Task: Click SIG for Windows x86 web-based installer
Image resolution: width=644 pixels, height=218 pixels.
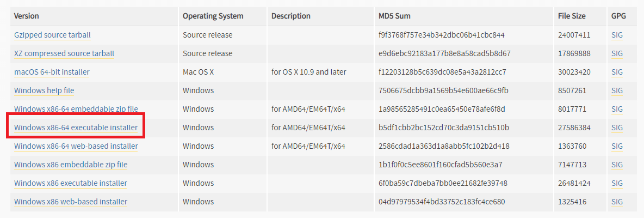Action: (617, 202)
